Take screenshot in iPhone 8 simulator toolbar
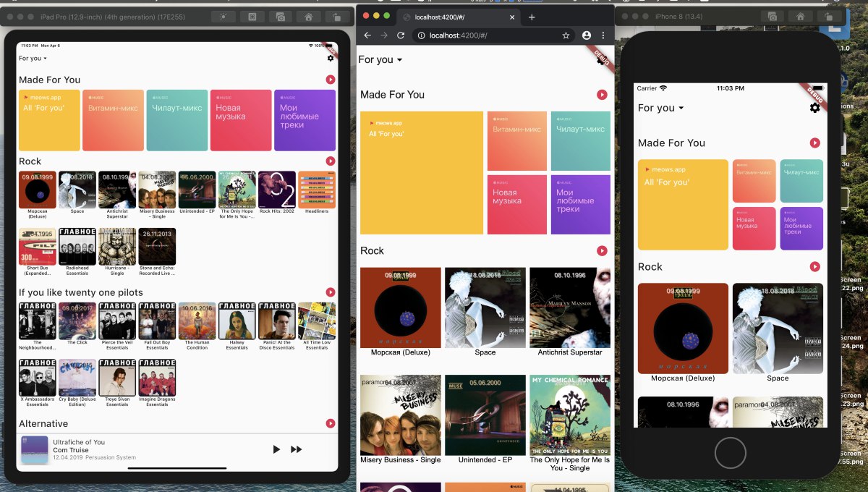The height and width of the screenshot is (492, 868). [773, 16]
